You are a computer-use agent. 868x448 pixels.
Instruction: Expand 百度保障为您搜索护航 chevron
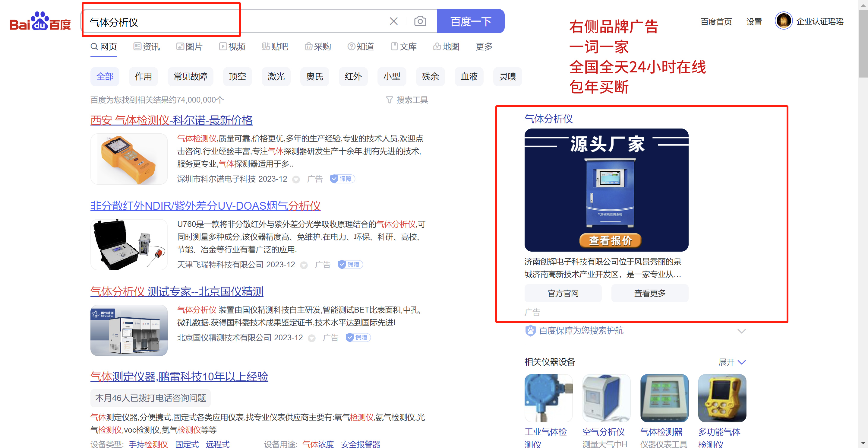point(741,331)
